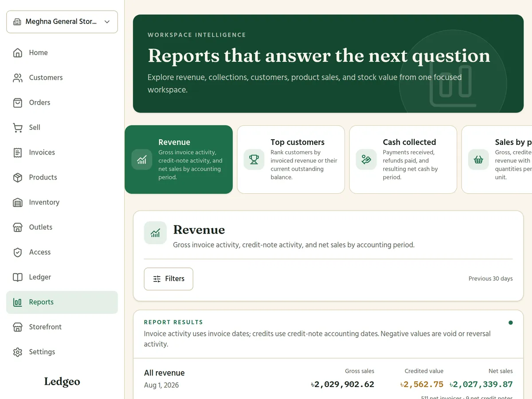The width and height of the screenshot is (532, 399).
Task: Select the Cash collected report card
Action: [x=403, y=160]
